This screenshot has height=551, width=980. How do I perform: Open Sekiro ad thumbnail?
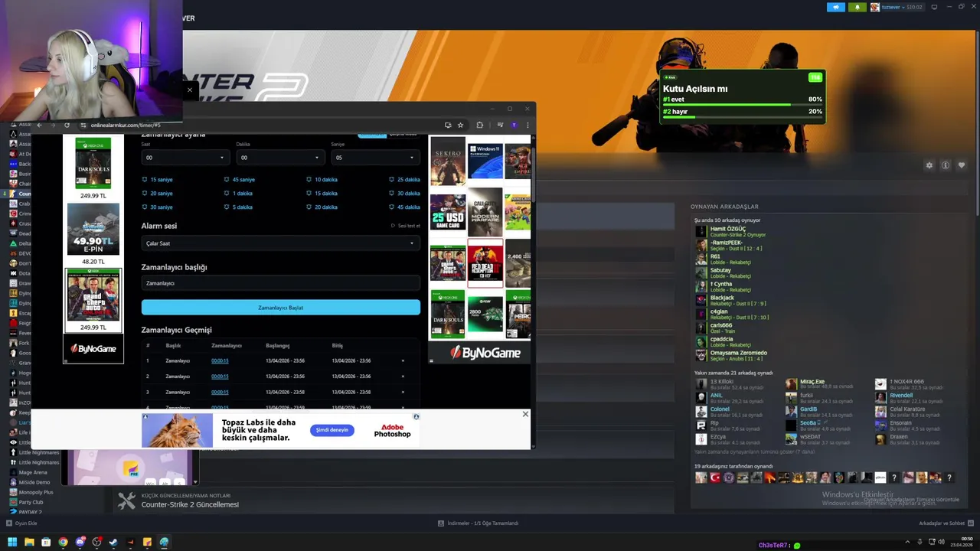coord(447,161)
